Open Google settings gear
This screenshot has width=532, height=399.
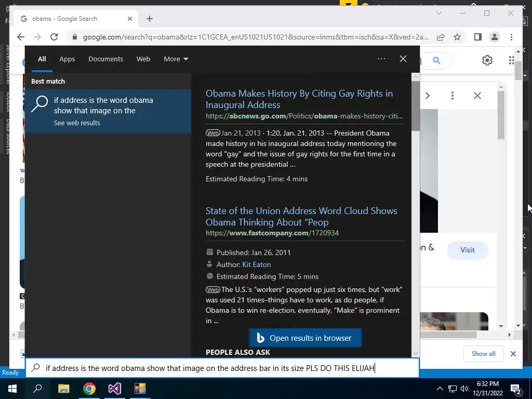[487, 60]
